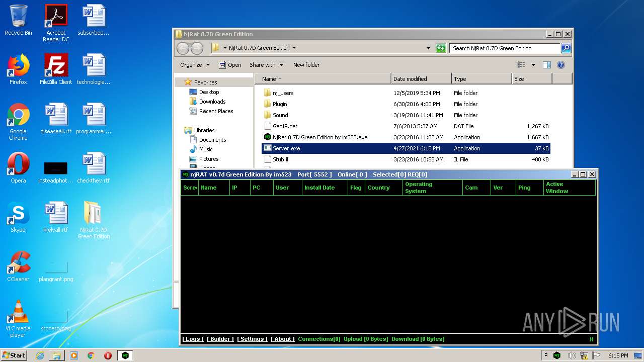Select the programmer rtf desktop file
The image size is (644, 362).
click(x=94, y=119)
